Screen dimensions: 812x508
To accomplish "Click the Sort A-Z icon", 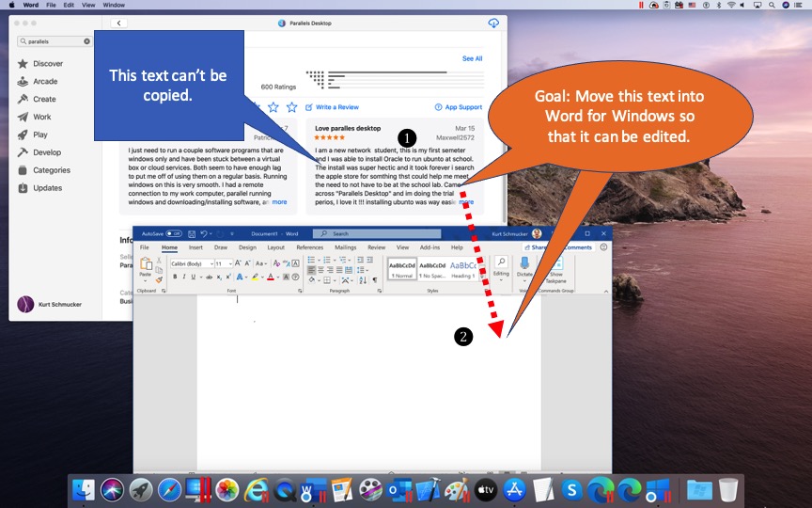I will (363, 280).
